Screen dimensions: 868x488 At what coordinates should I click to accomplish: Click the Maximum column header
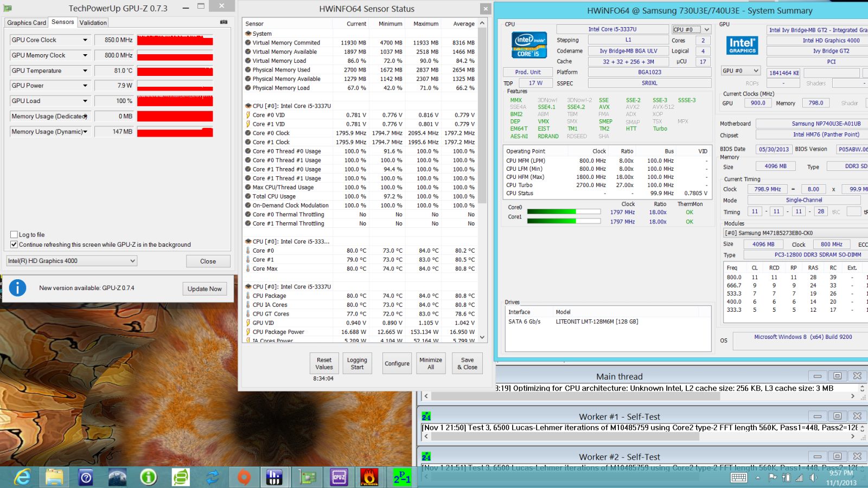tap(426, 24)
